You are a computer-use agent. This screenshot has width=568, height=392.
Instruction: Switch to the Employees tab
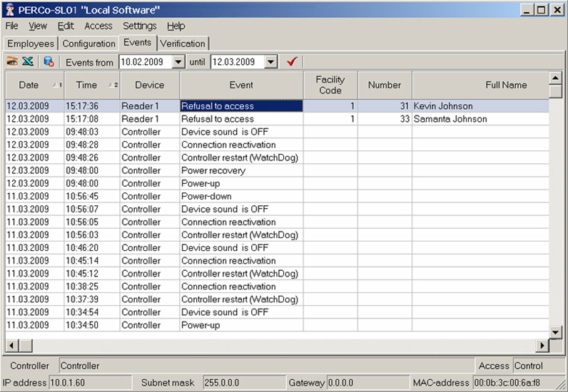point(31,43)
